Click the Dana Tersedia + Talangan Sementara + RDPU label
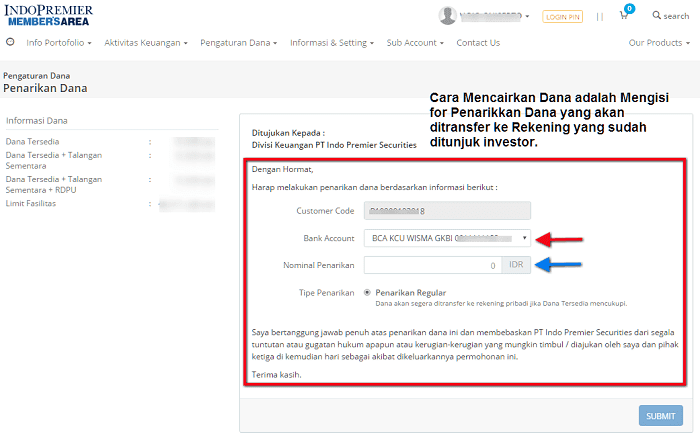The width and height of the screenshot is (700, 440). [54, 184]
